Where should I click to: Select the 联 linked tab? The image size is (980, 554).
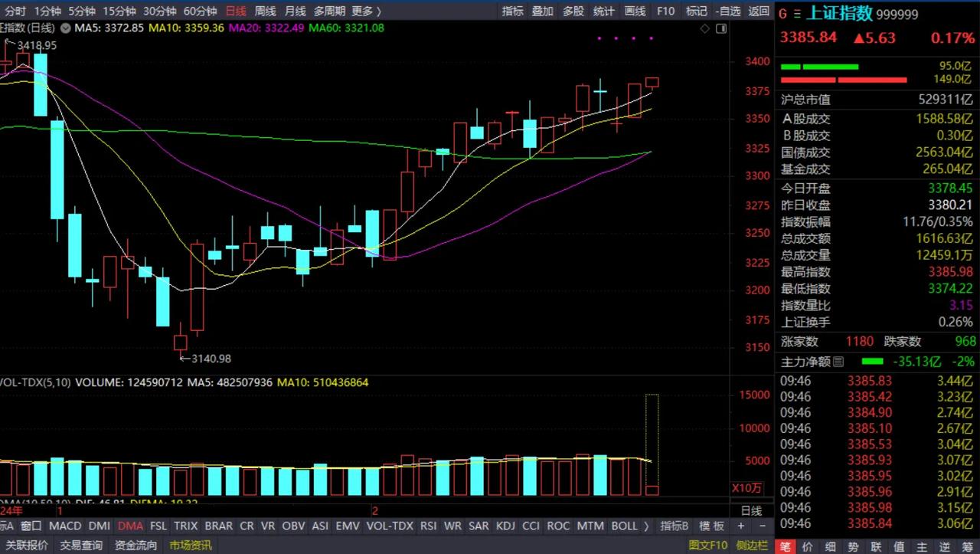point(877,546)
